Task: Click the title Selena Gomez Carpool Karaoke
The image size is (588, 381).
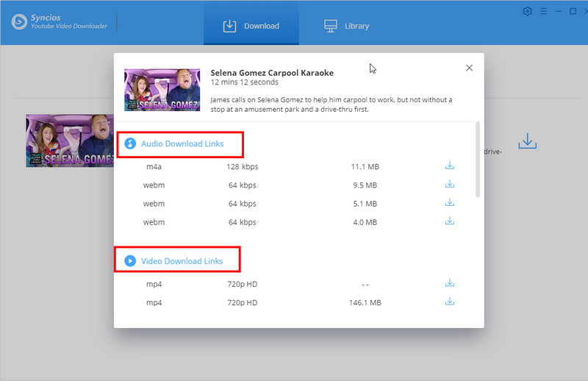Action: pos(272,73)
